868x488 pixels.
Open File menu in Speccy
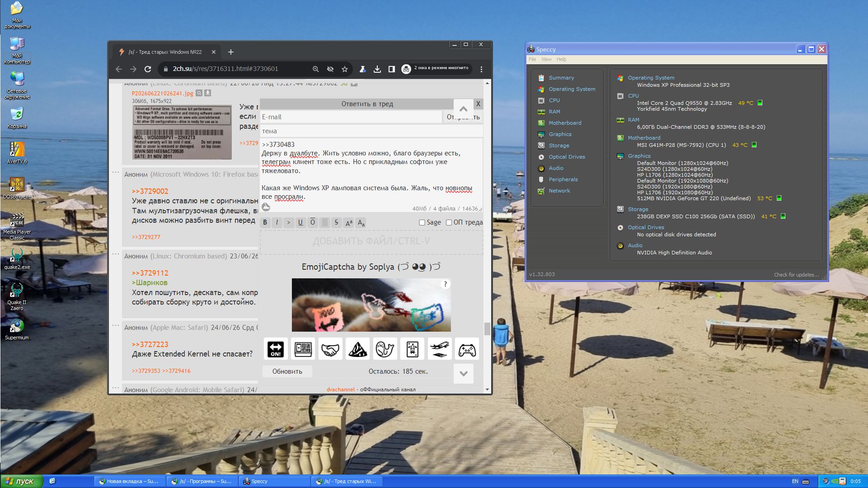(x=532, y=59)
